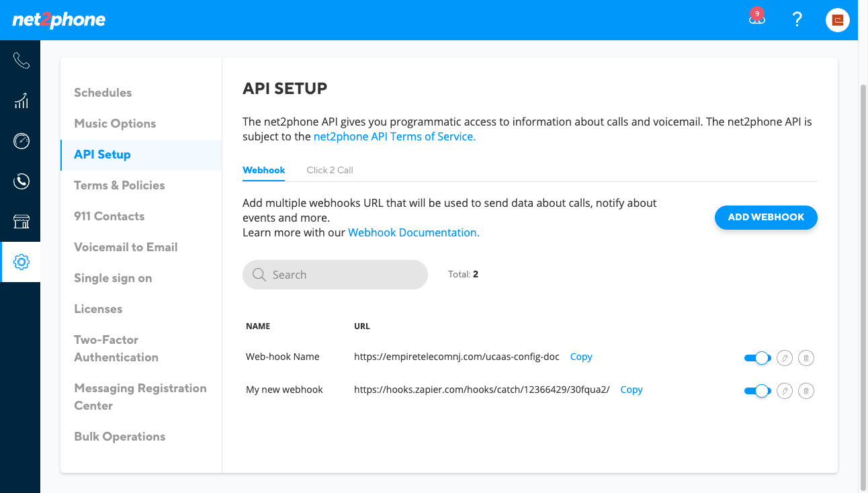Screen dimensions: 868x493
Task: Disable the My new webhook toggle
Action: pos(757,390)
